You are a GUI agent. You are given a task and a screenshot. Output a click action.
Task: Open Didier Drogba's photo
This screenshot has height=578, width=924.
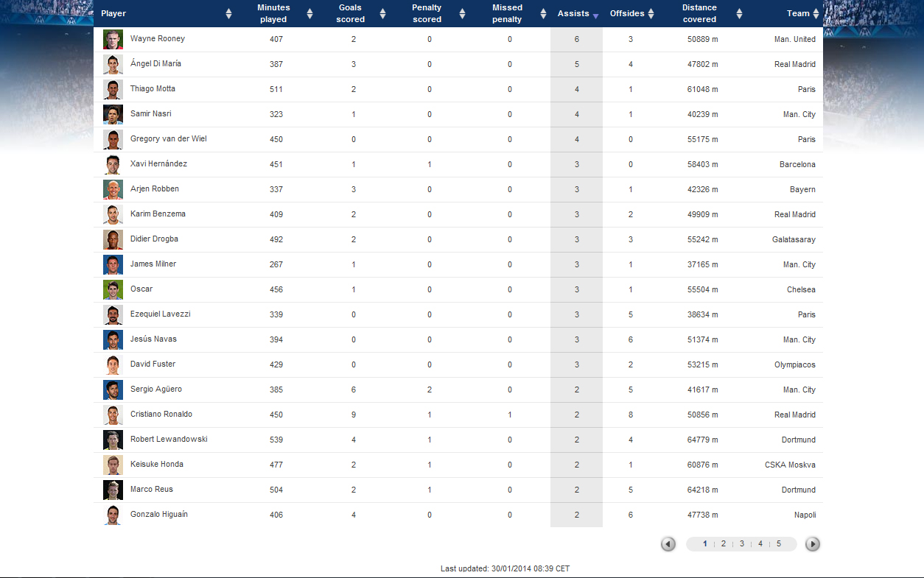[x=113, y=239]
